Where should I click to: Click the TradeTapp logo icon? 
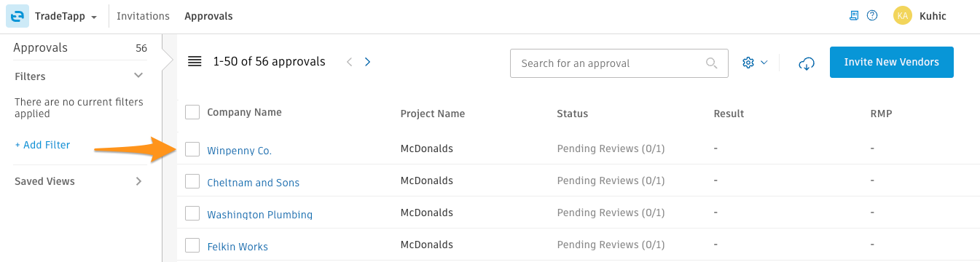coord(17,16)
